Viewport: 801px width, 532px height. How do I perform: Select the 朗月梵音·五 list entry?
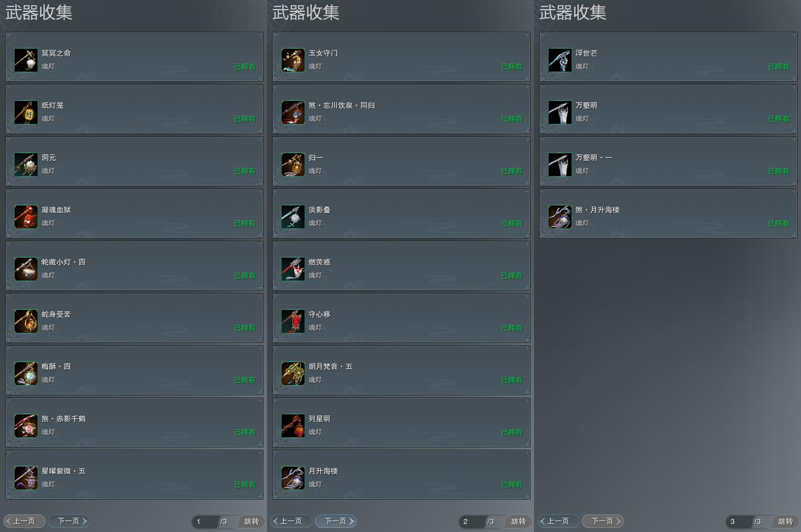402,371
